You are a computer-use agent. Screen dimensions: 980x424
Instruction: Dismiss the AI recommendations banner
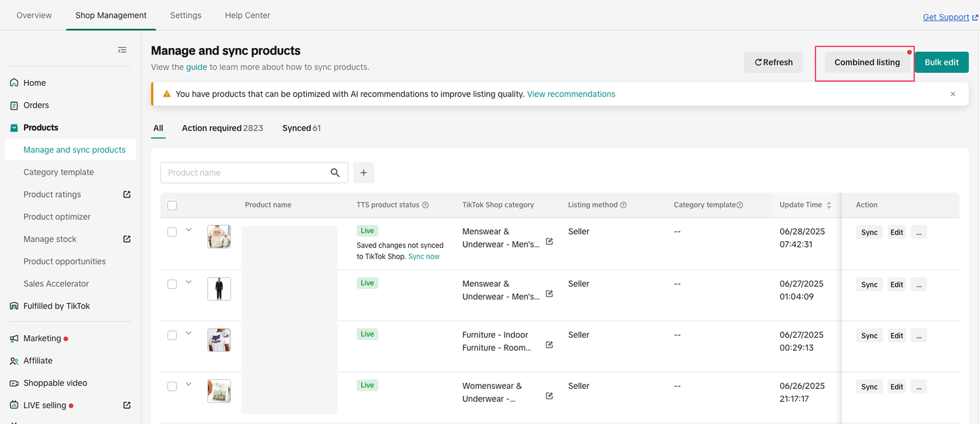coord(953,94)
